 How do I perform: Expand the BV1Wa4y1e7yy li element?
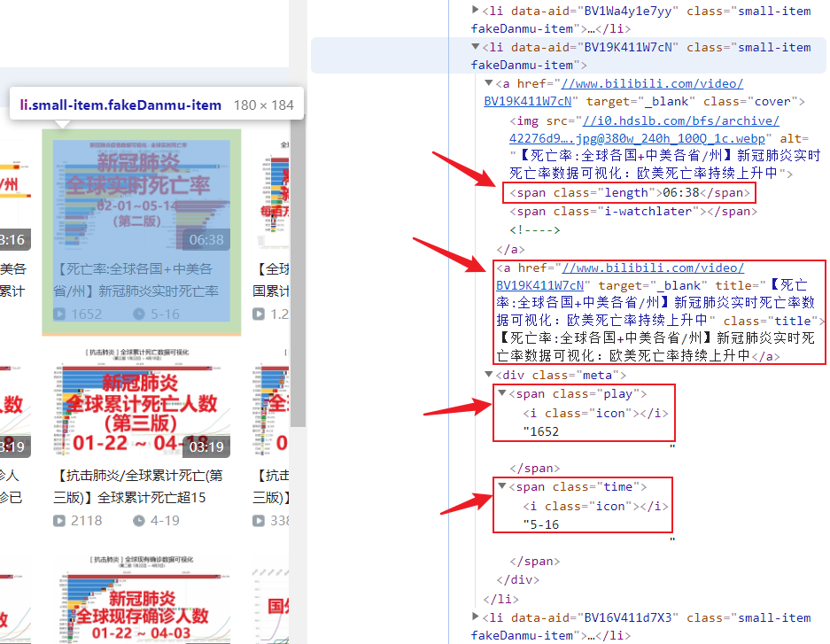476,10
